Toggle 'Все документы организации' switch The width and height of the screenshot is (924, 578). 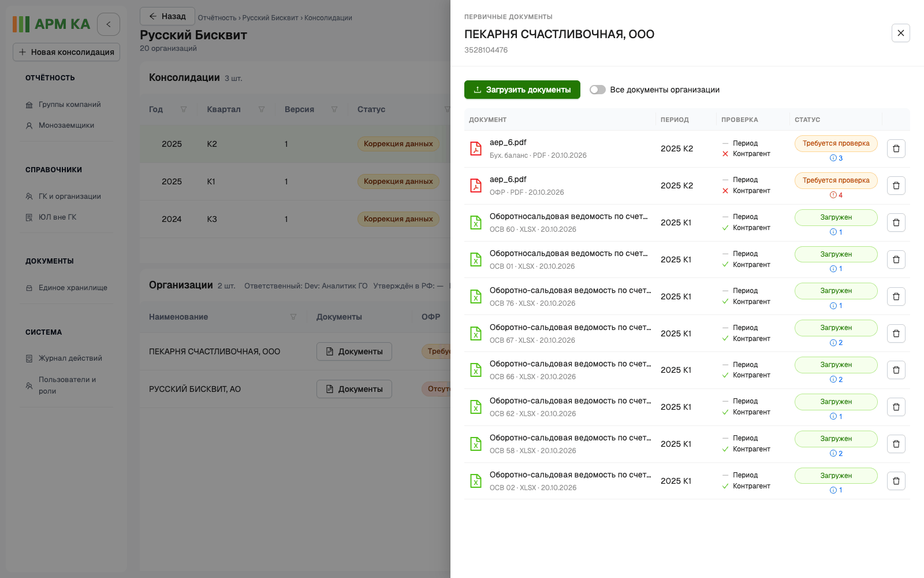[x=598, y=90]
